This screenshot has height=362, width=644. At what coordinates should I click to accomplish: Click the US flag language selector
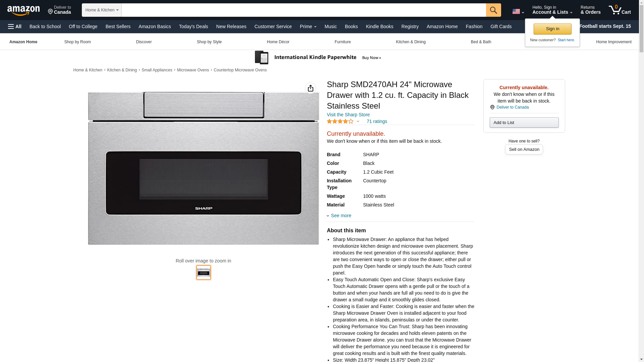[x=518, y=11]
